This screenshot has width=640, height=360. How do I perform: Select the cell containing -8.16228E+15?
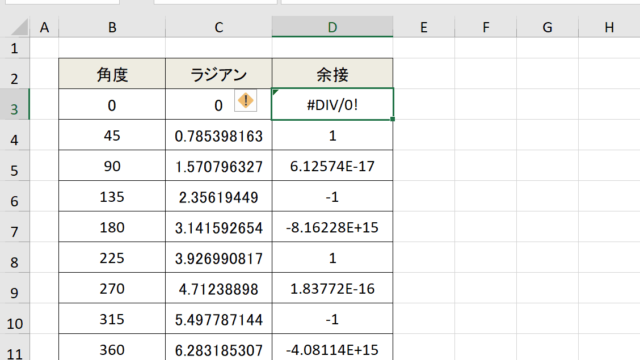(332, 227)
